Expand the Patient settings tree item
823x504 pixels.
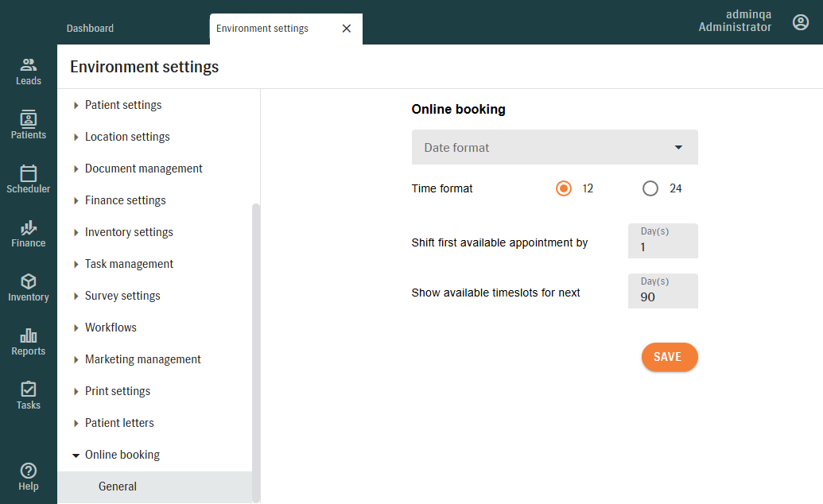[76, 105]
